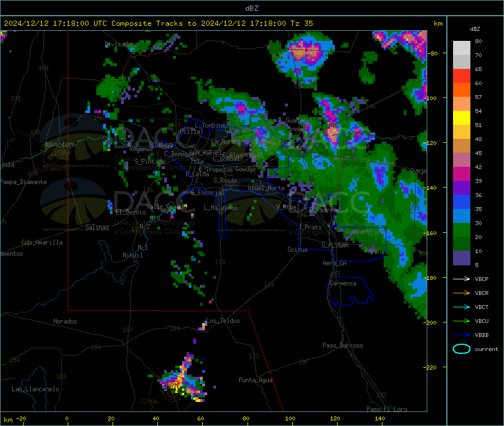
Task: Click the Atuel_Norte map label
Action: tap(266, 188)
